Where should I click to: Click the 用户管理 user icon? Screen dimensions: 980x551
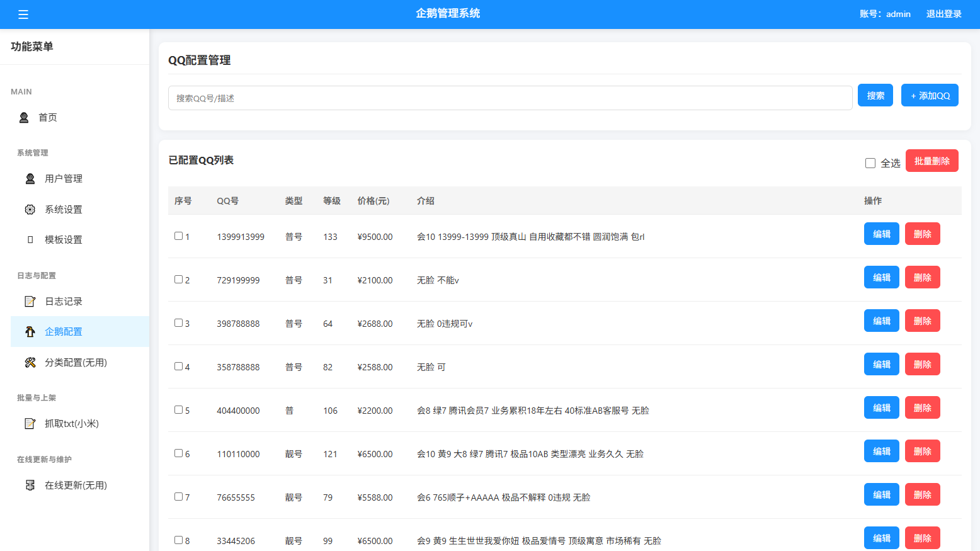coord(30,179)
